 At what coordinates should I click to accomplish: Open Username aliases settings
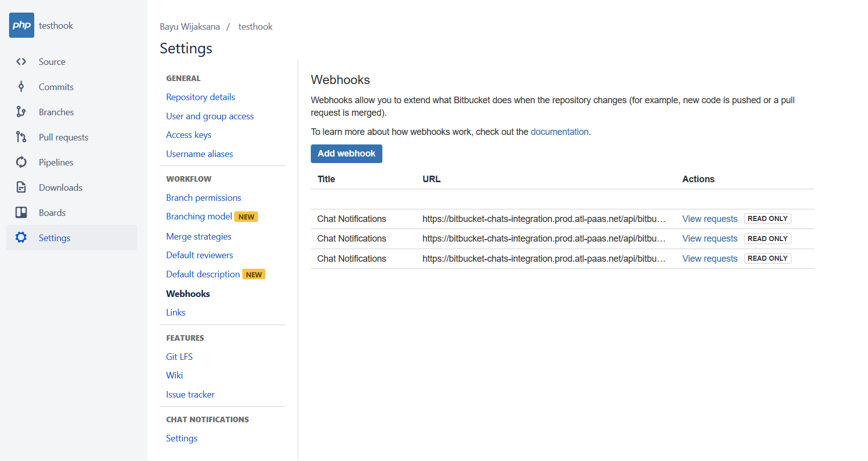point(199,154)
